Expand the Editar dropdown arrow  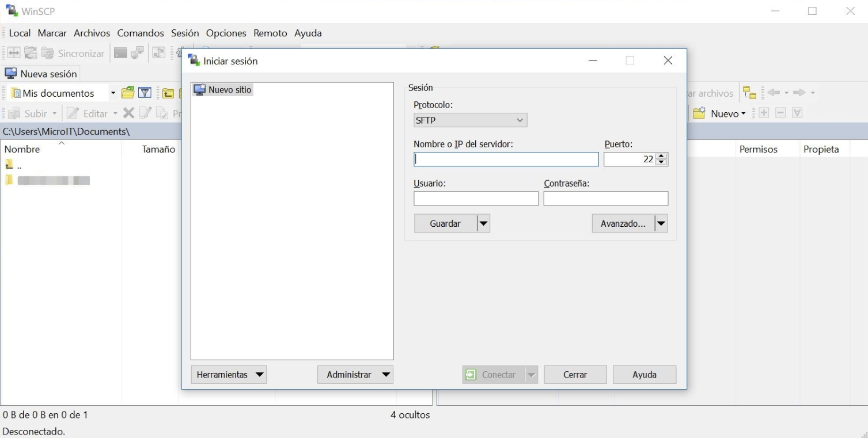pyautogui.click(x=115, y=113)
